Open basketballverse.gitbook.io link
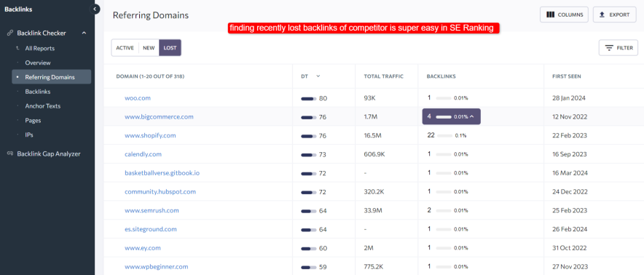The height and width of the screenshot is (275, 644). click(162, 173)
